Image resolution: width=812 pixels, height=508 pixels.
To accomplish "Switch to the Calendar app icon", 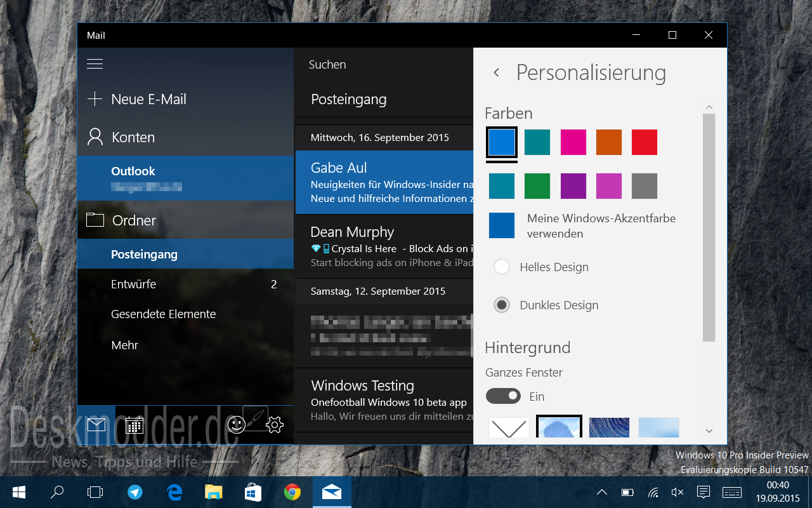I will [134, 425].
